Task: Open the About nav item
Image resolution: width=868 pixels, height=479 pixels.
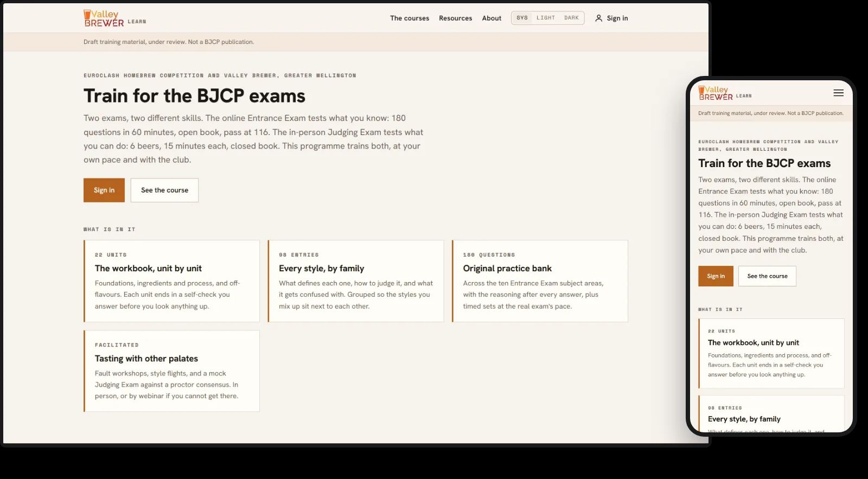Action: [x=492, y=18]
